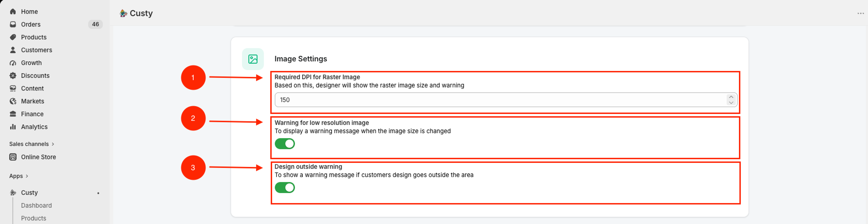868x224 pixels.
Task: Click the Home icon in sidebar
Action: (x=13, y=11)
